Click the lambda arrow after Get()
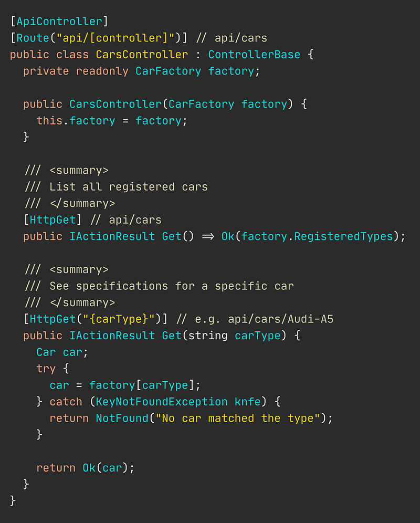 208,236
